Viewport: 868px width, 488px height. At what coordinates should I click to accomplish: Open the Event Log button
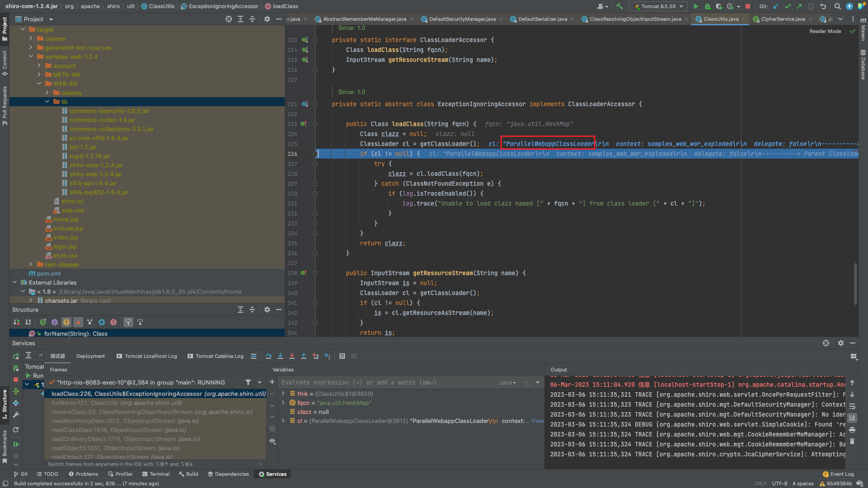coord(838,474)
